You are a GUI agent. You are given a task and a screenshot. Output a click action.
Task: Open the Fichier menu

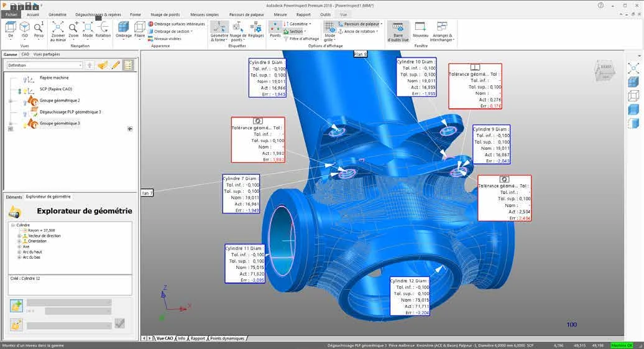click(x=11, y=14)
